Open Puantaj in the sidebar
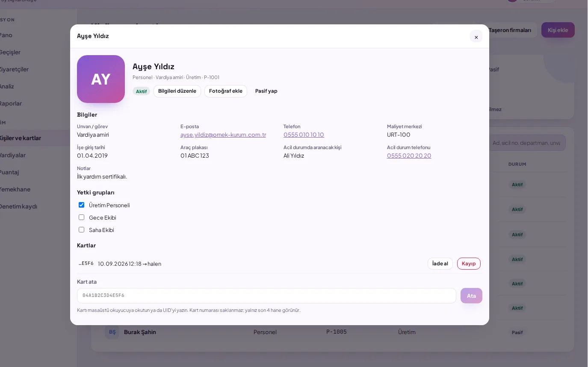588x367 pixels. click(x=9, y=172)
